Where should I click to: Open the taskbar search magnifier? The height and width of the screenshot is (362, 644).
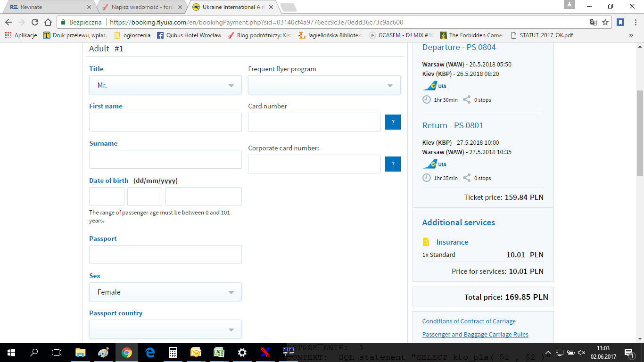(34, 352)
